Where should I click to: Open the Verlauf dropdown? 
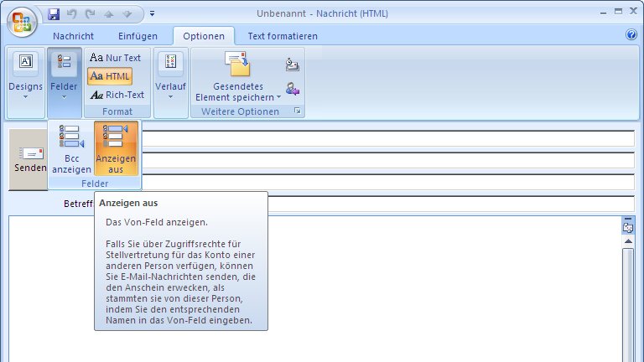(170, 82)
